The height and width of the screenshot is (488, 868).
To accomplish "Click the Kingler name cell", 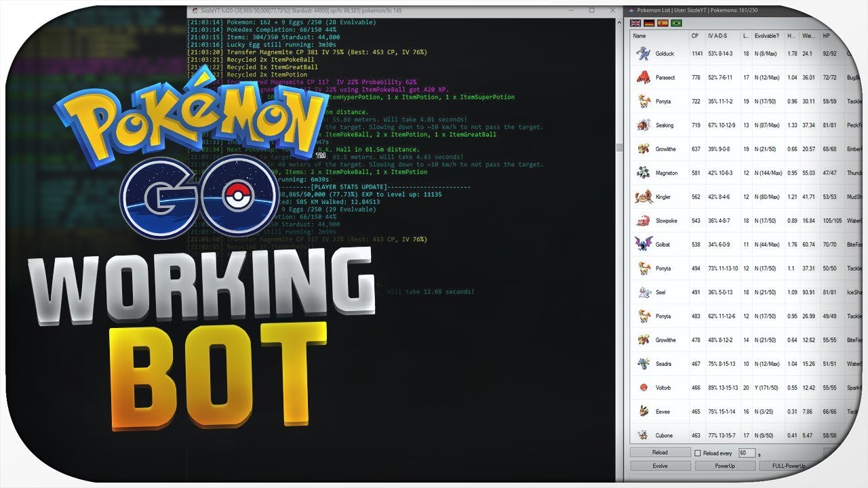I will (x=665, y=197).
